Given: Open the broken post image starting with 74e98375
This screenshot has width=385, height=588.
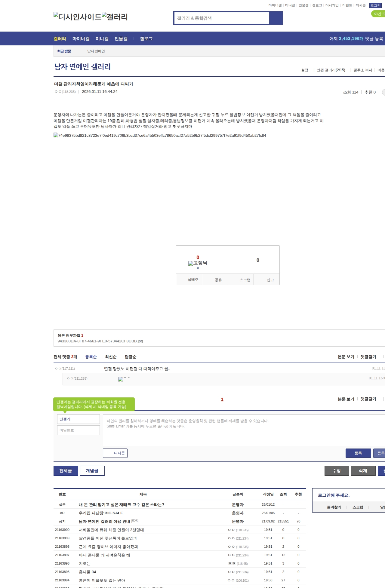Looking at the screenshot, I should 160,136.
